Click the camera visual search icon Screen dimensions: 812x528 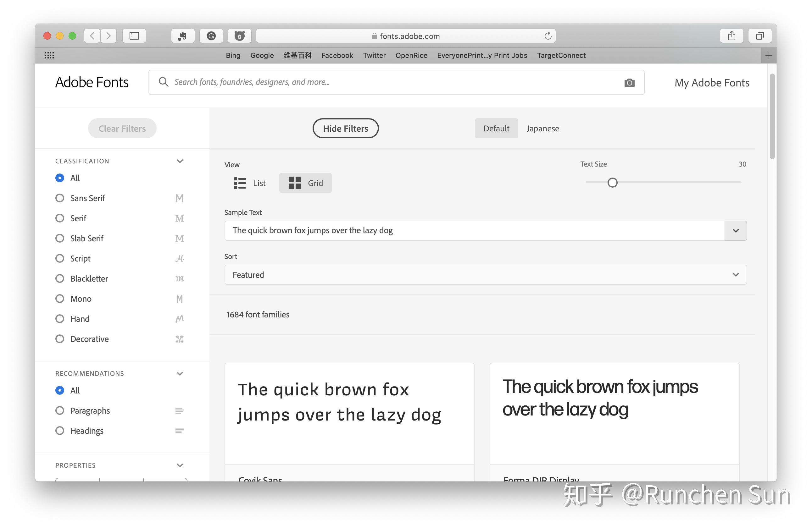coord(629,82)
